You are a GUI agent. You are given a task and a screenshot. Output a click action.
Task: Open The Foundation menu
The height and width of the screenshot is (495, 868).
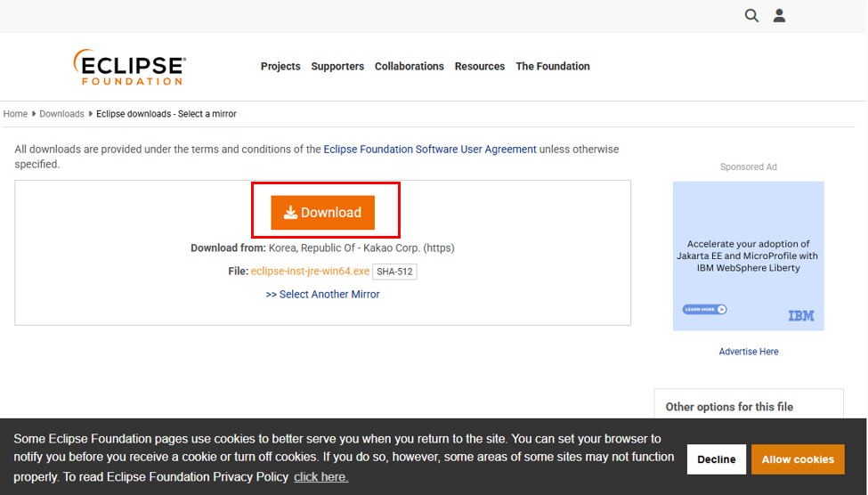tap(553, 67)
